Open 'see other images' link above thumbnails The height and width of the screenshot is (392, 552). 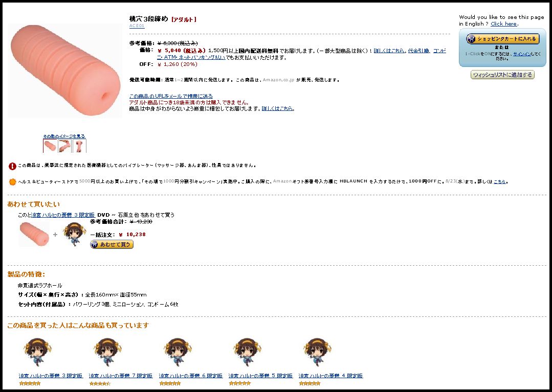click(64, 136)
